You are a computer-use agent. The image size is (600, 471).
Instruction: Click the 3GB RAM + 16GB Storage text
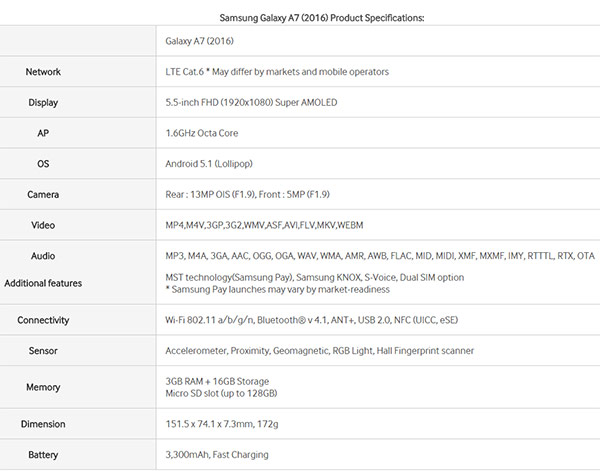[217, 381]
